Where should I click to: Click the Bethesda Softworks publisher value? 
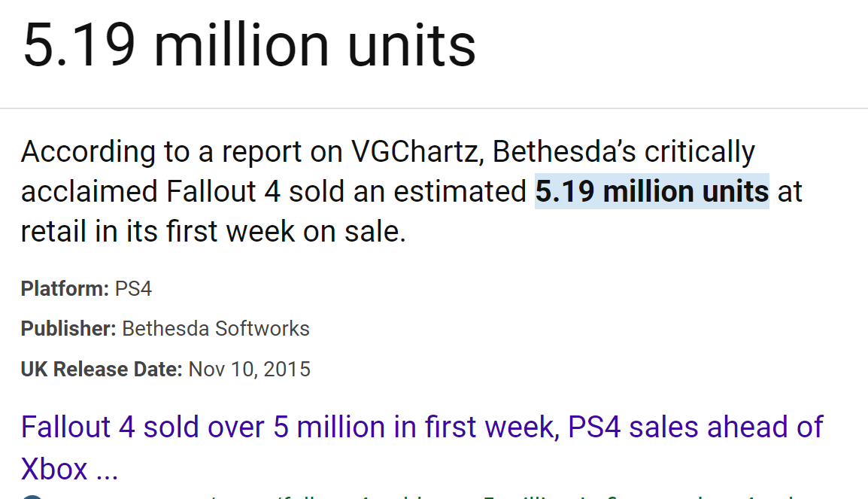pos(215,328)
